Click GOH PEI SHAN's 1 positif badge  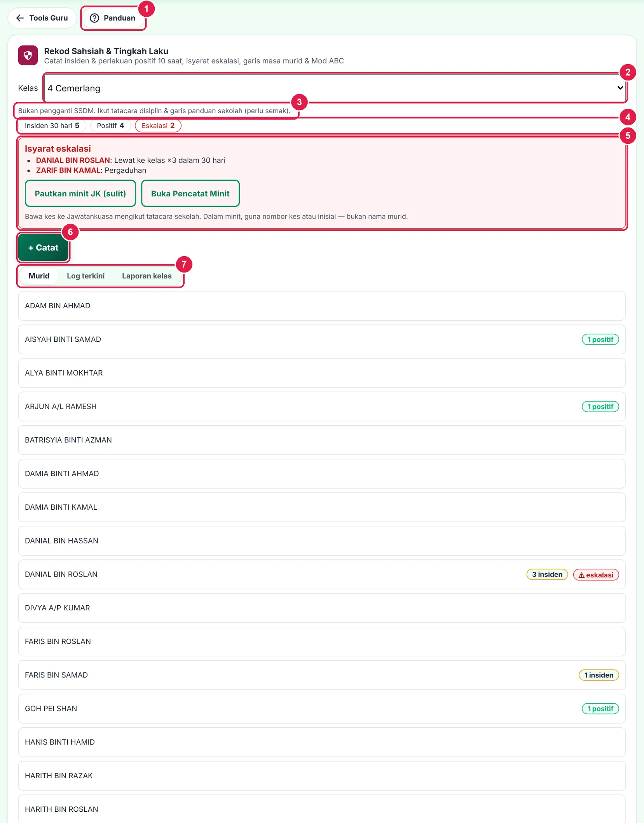coord(600,709)
